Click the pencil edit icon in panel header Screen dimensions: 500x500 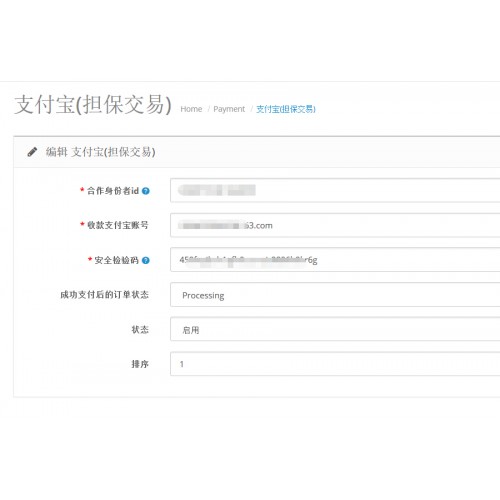pyautogui.click(x=32, y=152)
